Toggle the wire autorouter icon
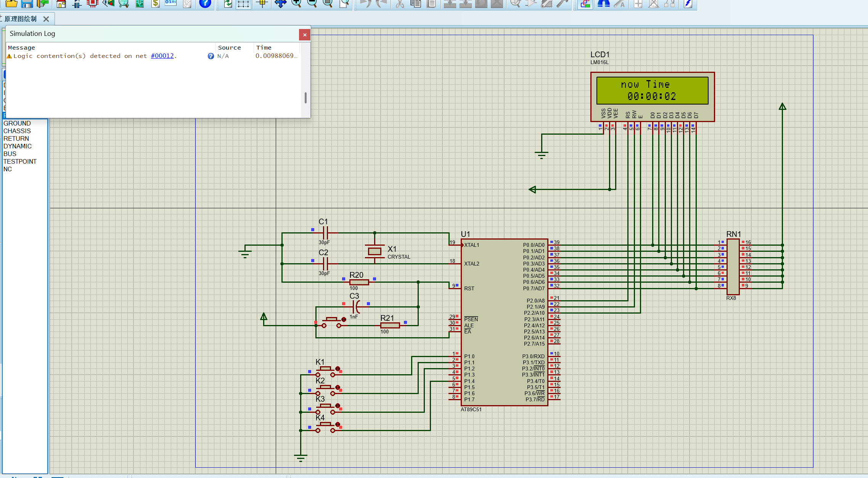Viewport: 868px width, 478px height. tap(585, 4)
